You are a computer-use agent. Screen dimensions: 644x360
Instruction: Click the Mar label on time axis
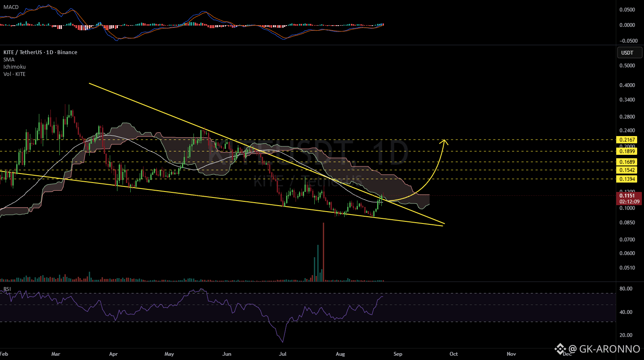56,354
